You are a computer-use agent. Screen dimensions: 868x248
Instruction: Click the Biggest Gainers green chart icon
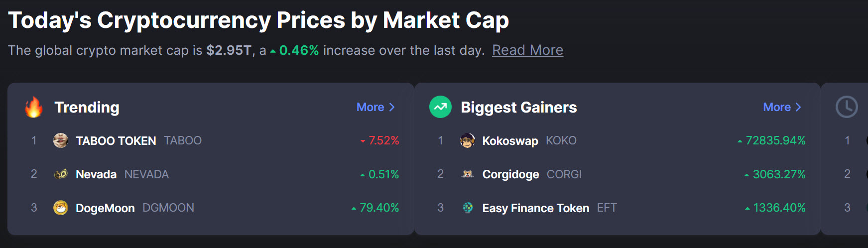point(440,107)
